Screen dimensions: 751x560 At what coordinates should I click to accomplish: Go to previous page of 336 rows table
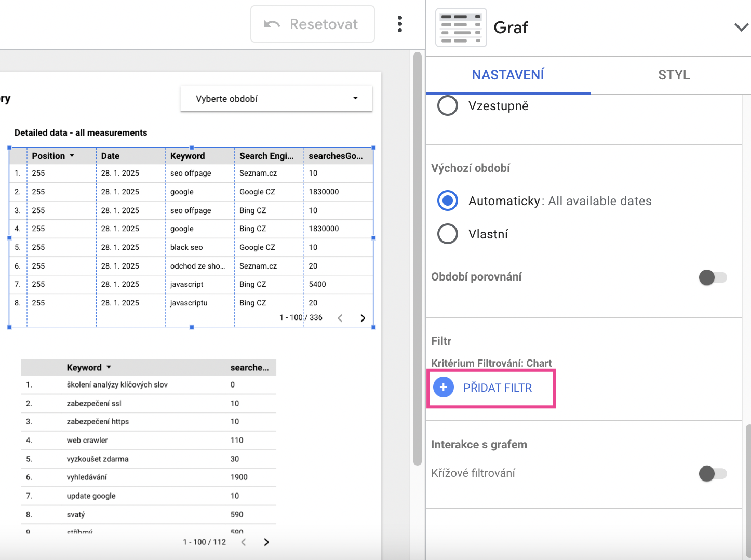(x=340, y=318)
